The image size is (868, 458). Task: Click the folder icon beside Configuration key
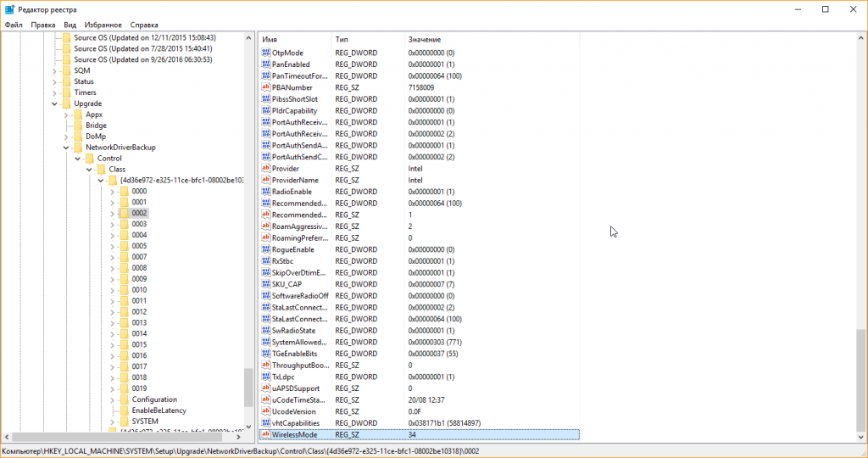pos(124,399)
